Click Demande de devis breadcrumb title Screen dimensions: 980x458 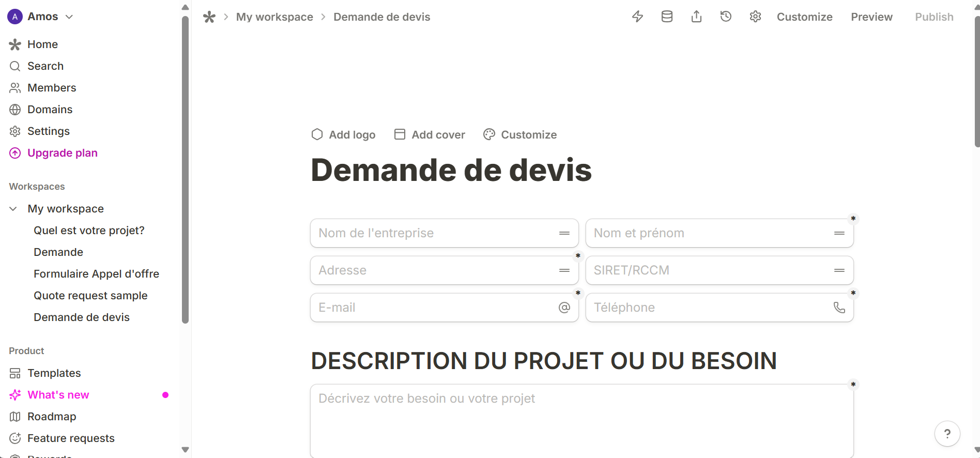coord(382,17)
